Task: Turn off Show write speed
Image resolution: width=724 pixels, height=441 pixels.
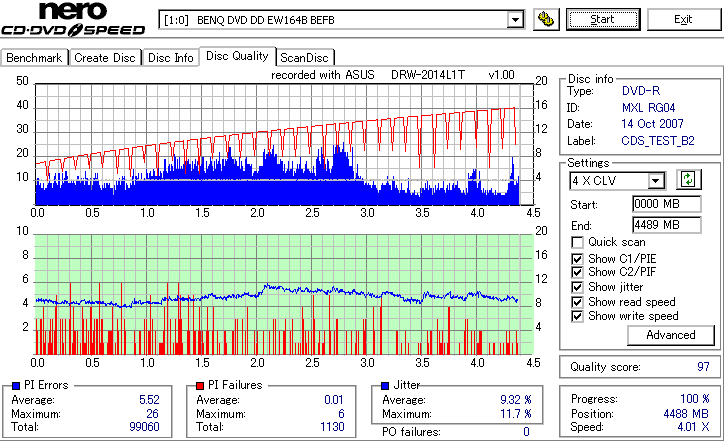Action: 577,316
